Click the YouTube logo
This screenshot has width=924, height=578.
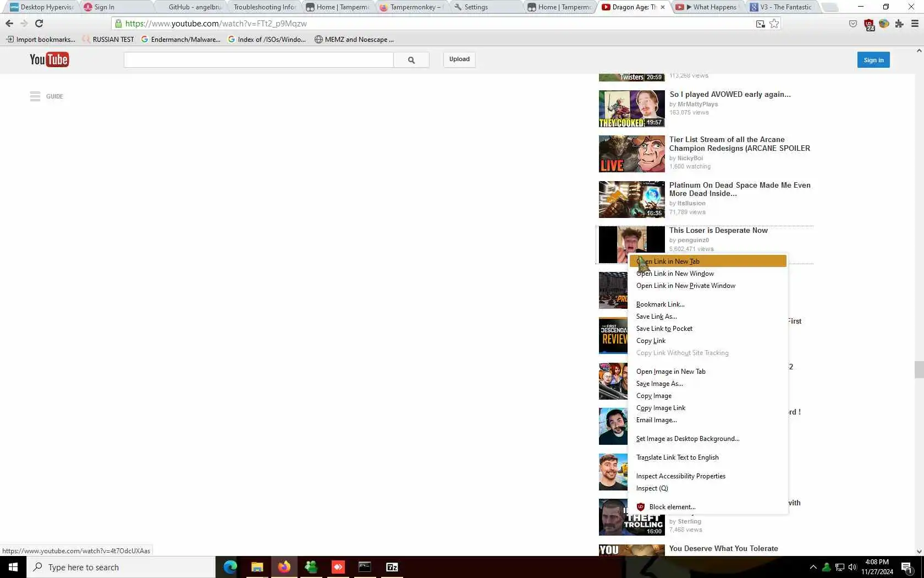coord(49,59)
